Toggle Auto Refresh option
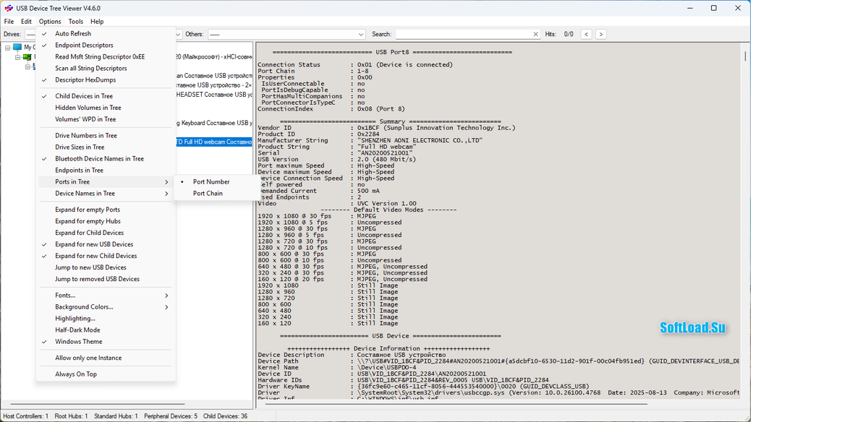The height and width of the screenshot is (422, 868). pos(106,33)
